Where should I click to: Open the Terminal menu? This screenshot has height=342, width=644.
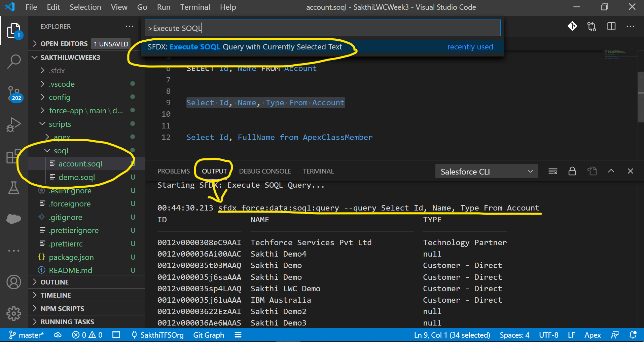tap(195, 7)
